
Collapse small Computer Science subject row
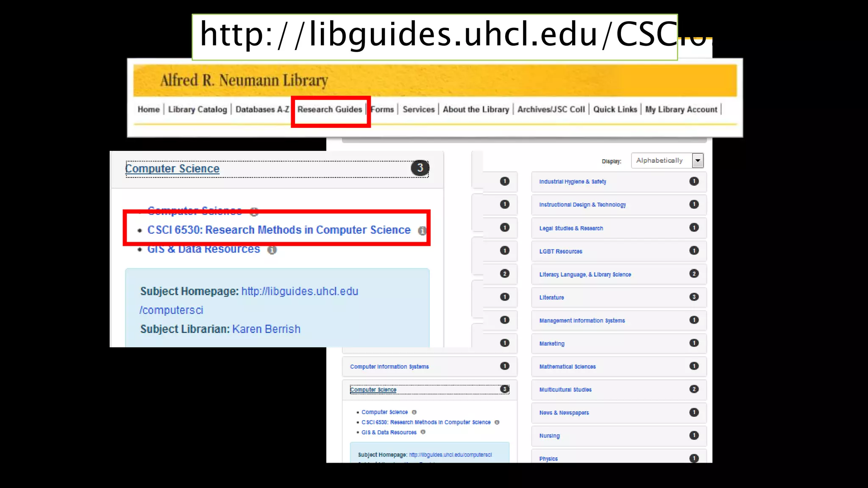pyautogui.click(x=430, y=390)
